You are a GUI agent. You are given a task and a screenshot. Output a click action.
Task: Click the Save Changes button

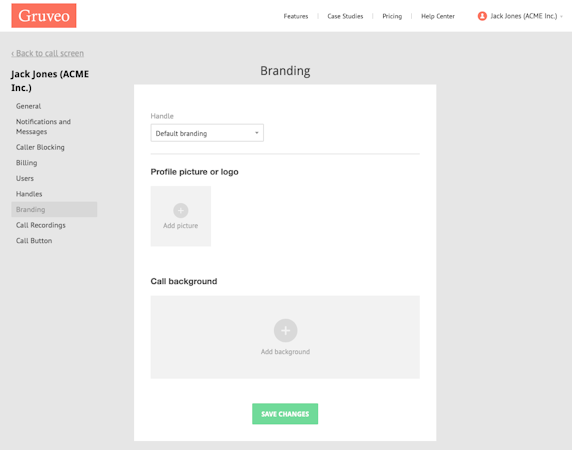click(x=285, y=414)
